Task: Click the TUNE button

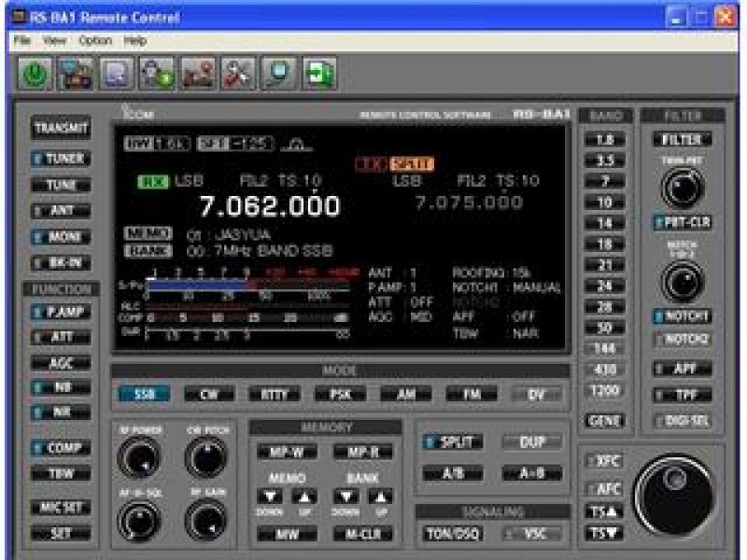Action: (61, 185)
